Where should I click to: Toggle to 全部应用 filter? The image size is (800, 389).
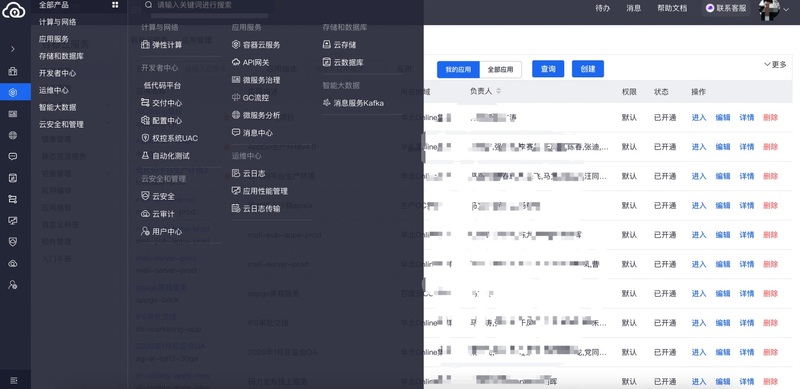501,69
